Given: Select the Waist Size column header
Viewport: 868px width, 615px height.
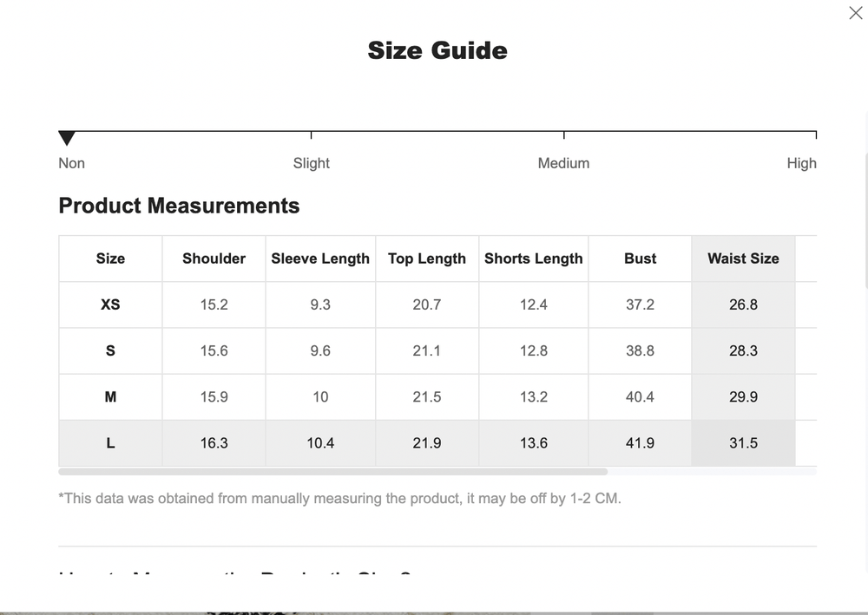Looking at the screenshot, I should [x=744, y=258].
